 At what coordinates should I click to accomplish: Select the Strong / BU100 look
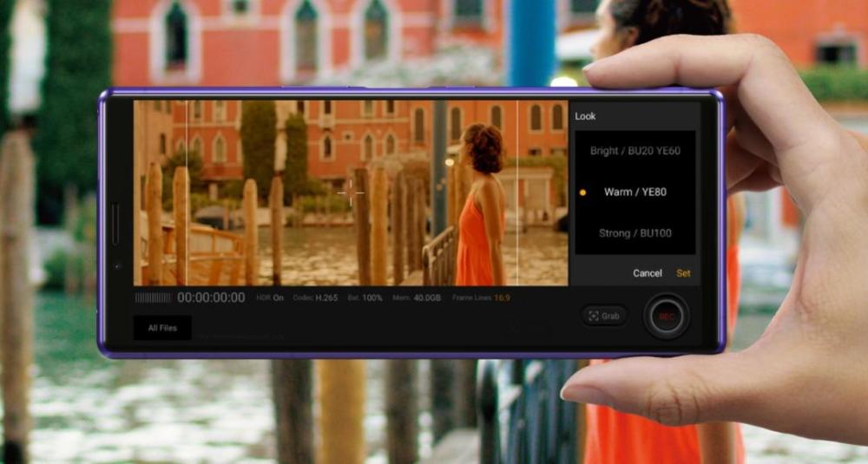pos(635,233)
